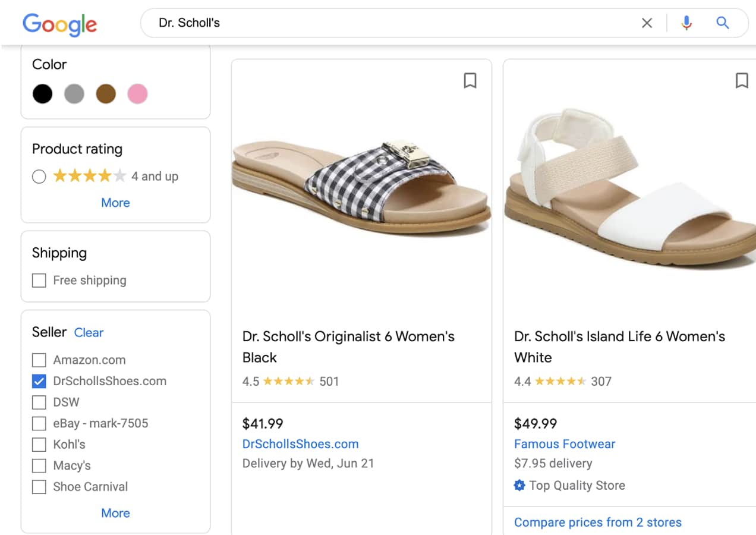Screen dimensions: 756x535
Task: Open the Dr. Scholl's Island Life 6 Women's White title
Action: (619, 347)
